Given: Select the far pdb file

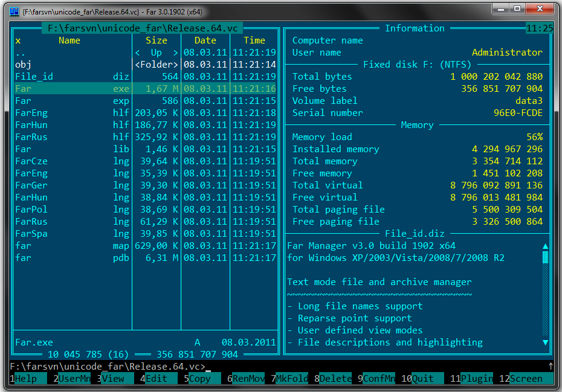Looking at the screenshot, I should click(x=145, y=258).
